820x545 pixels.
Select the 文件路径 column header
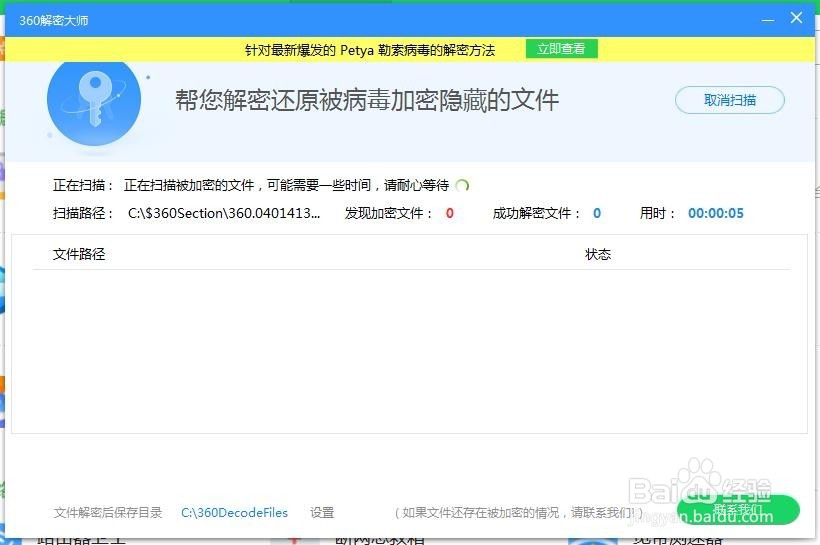click(x=79, y=254)
